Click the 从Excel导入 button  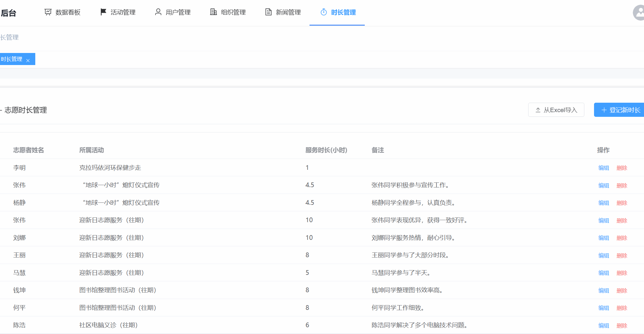point(556,110)
